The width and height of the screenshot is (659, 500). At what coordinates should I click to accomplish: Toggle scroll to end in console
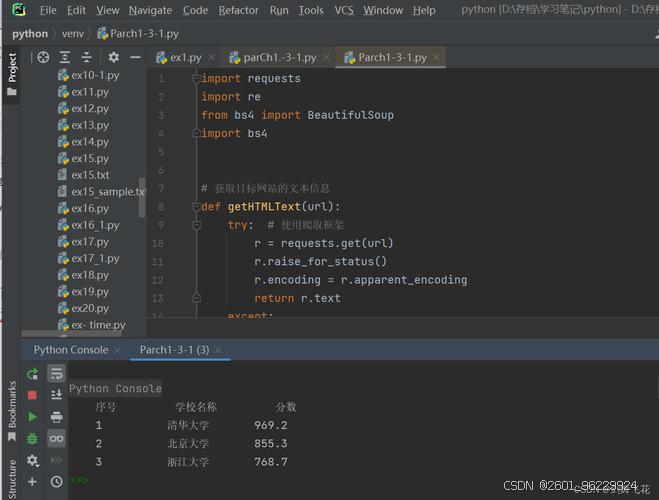pos(56,395)
